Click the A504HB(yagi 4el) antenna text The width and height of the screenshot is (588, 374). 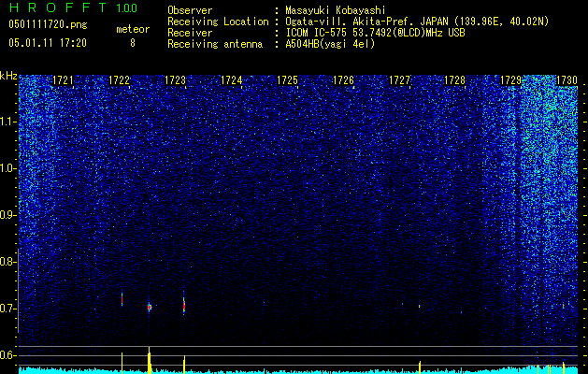click(x=330, y=44)
